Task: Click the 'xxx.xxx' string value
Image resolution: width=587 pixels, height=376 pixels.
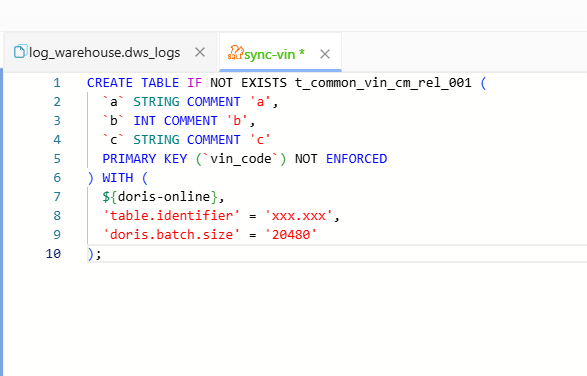Action: 298,216
